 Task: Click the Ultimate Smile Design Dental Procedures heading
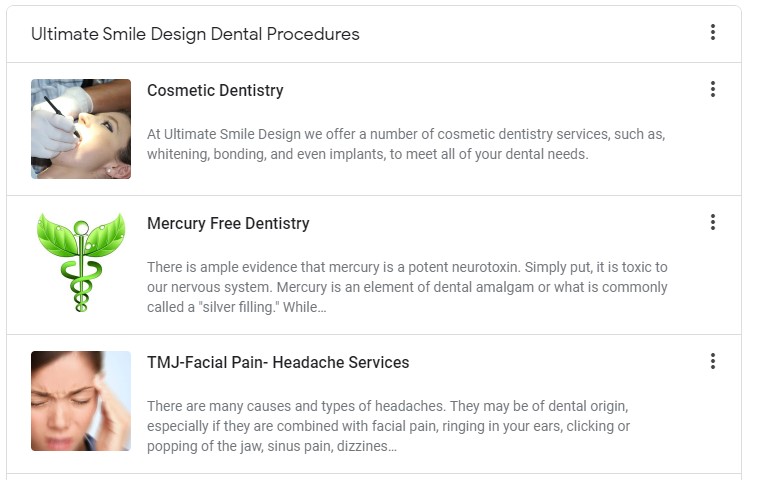[x=195, y=34]
